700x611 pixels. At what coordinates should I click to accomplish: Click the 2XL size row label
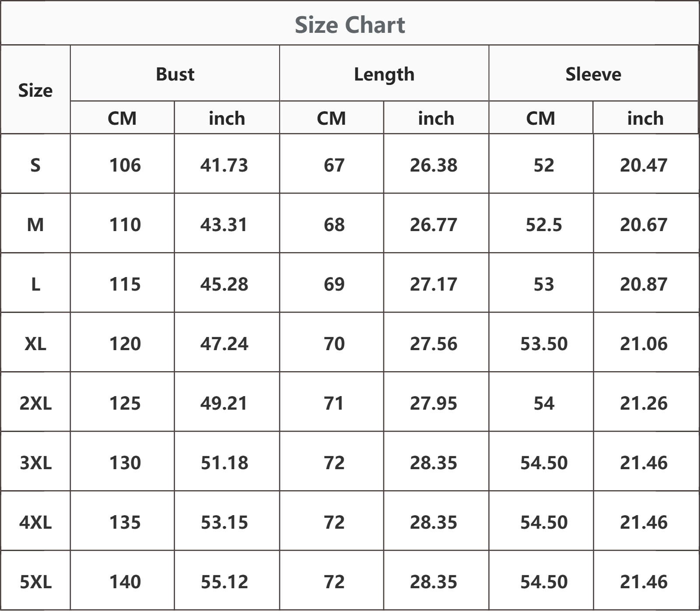coord(35,403)
